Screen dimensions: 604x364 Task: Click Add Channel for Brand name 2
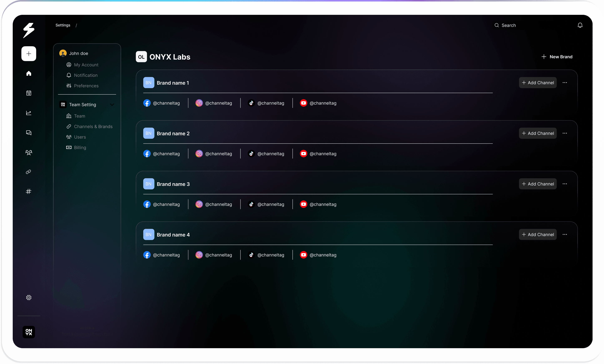pos(538,133)
